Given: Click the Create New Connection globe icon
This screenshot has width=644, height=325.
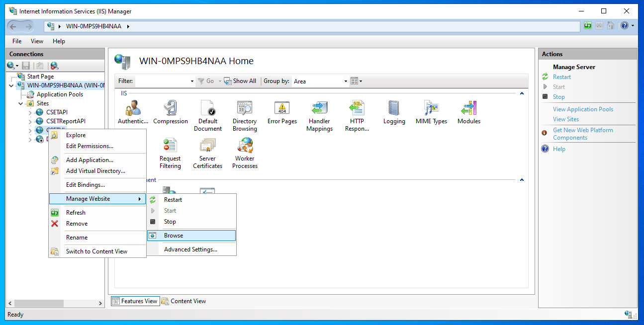Looking at the screenshot, I should coord(11,66).
